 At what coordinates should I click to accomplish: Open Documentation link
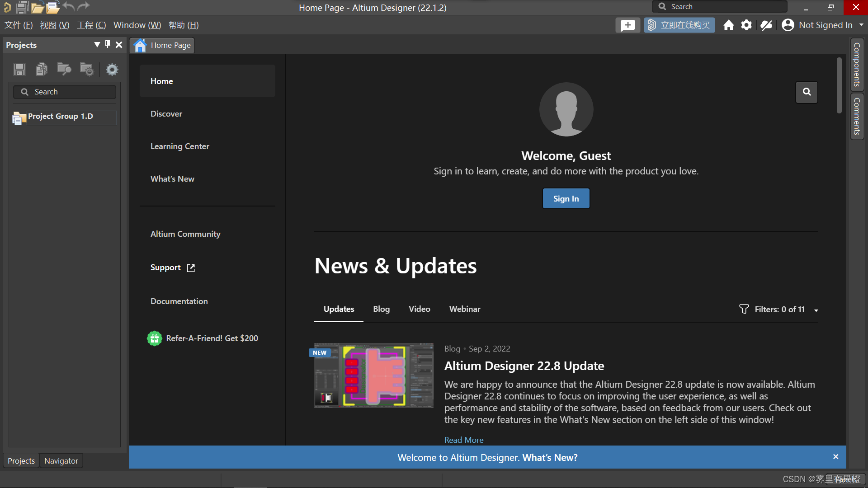click(x=179, y=301)
